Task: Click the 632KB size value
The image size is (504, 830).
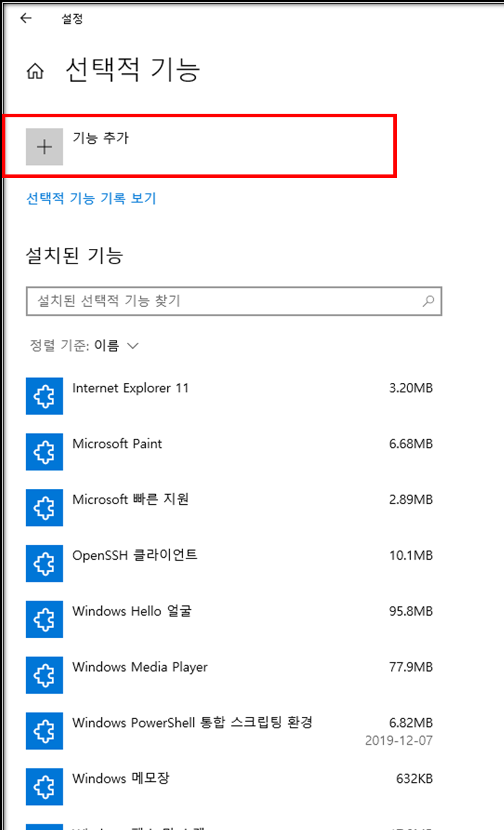Action: pyautogui.click(x=414, y=779)
